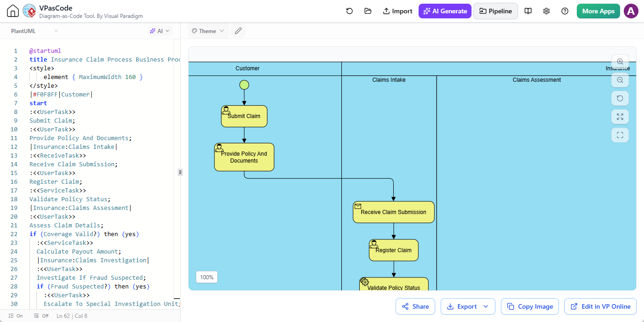Open the user avatar A

click(x=631, y=11)
